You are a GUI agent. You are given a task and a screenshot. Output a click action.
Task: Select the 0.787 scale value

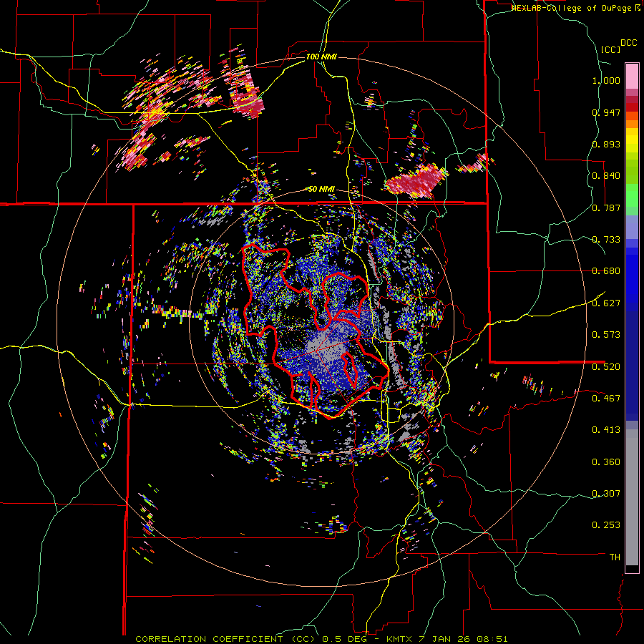pyautogui.click(x=606, y=208)
